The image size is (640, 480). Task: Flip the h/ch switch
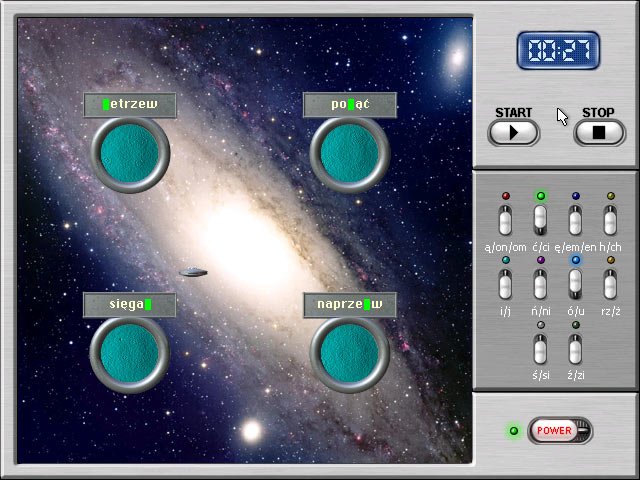click(x=610, y=220)
